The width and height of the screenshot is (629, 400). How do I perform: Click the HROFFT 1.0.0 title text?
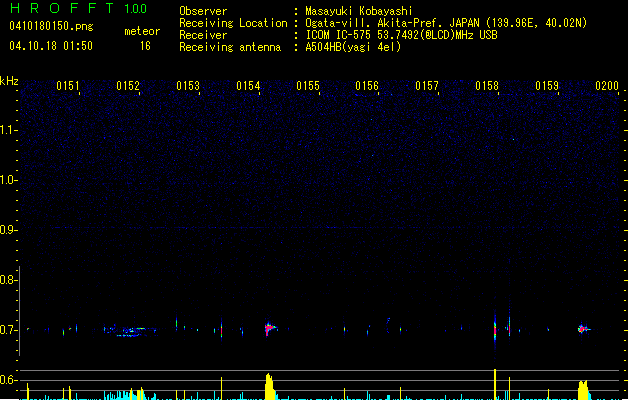(x=78, y=8)
